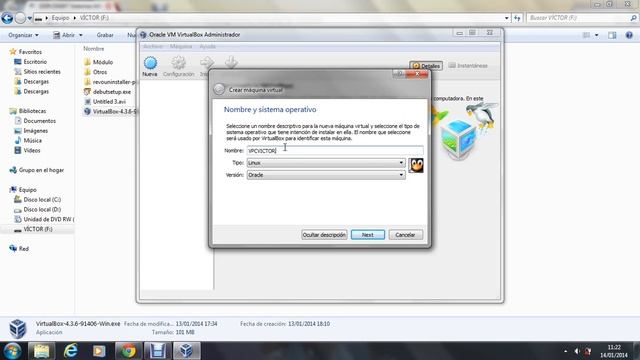Click the Nombre text field
This screenshot has width=640, height=360.
335,151
